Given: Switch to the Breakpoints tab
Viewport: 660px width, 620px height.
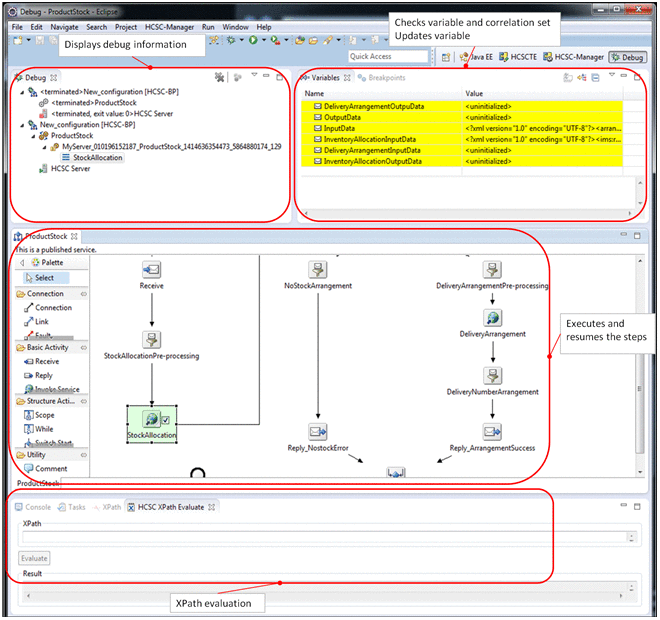Looking at the screenshot, I should (381, 77).
